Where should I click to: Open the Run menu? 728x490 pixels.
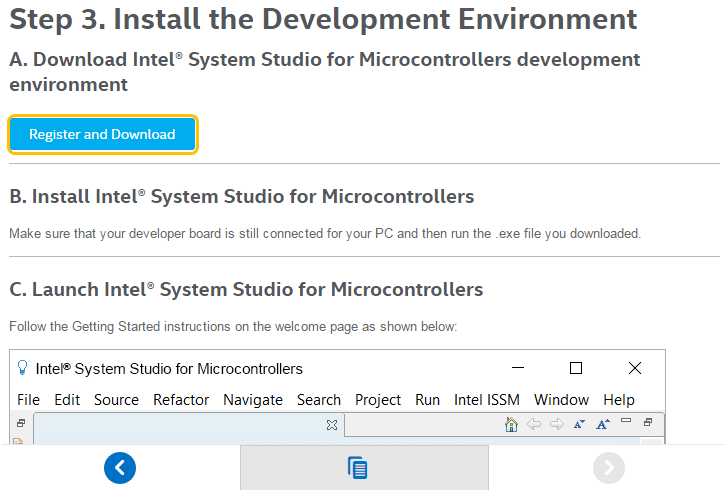click(x=428, y=400)
